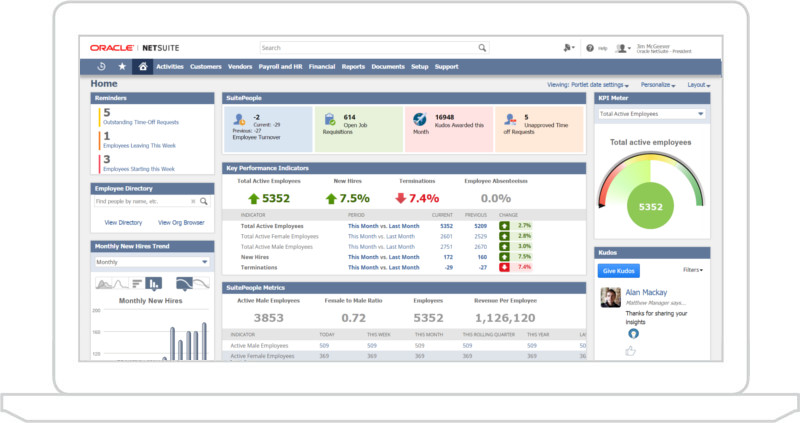Viewport: 800px width, 423px height.
Task: Click the Help question mark icon
Action: [x=590, y=48]
